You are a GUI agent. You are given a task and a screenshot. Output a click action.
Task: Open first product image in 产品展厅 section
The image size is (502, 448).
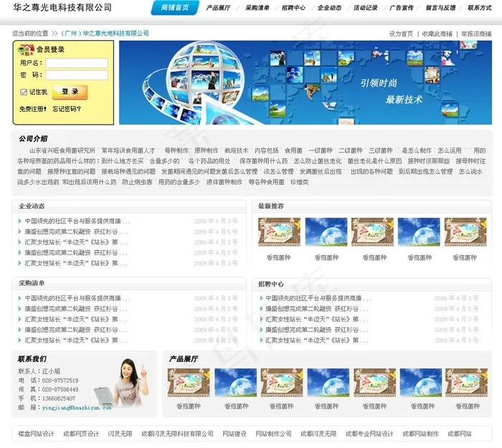pyautogui.click(x=188, y=383)
